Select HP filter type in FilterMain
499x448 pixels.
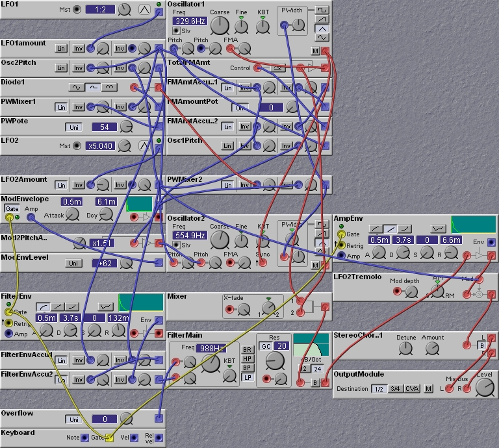pyautogui.click(x=248, y=358)
